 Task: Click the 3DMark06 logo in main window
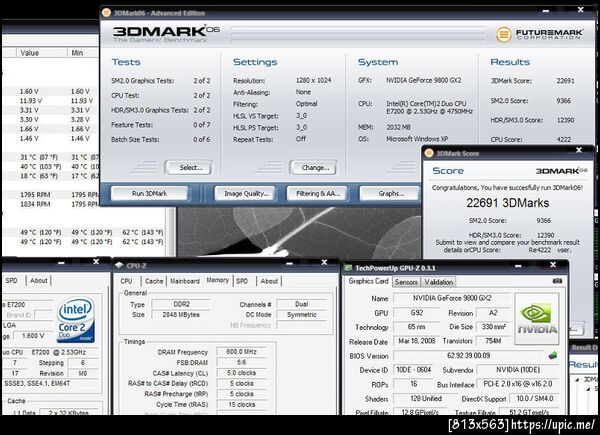click(166, 33)
